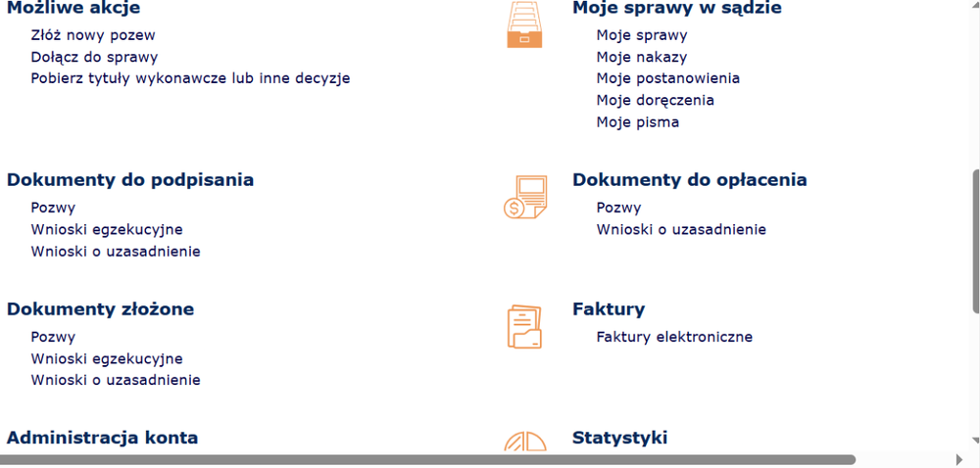Screen dimensions: 980x468
Task: Click the Faktury heading
Action: [609, 309]
